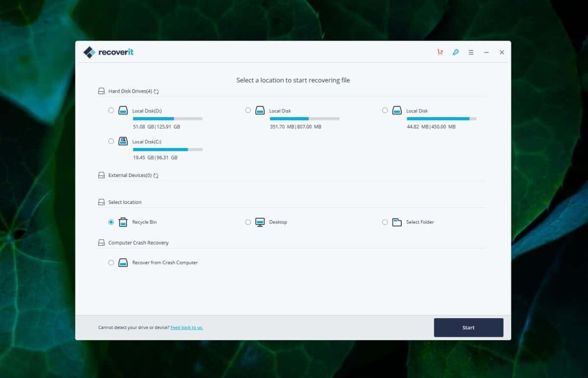Select the Local Disk(C:) radio button
This screenshot has width=588, height=378.
(111, 141)
